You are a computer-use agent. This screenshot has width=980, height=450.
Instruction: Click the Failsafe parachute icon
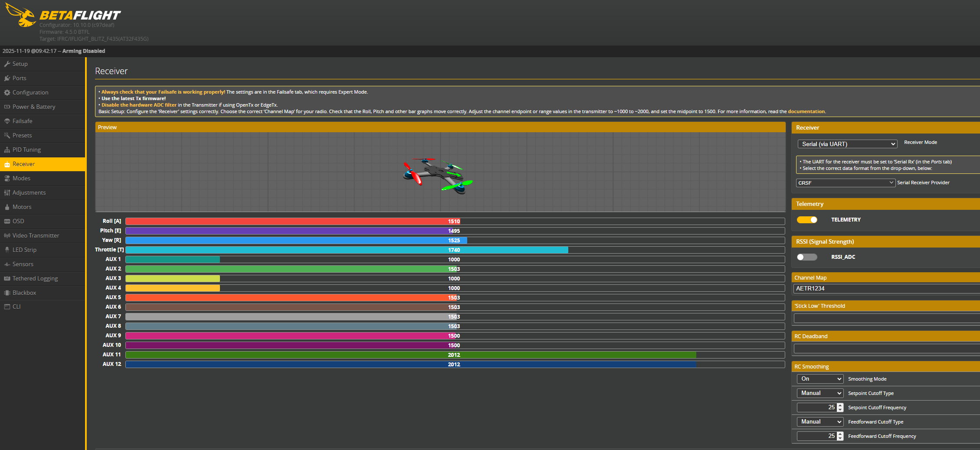click(x=7, y=121)
